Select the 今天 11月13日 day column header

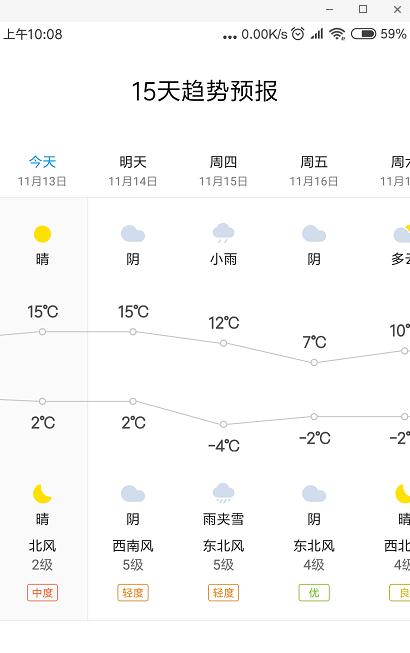(42, 171)
